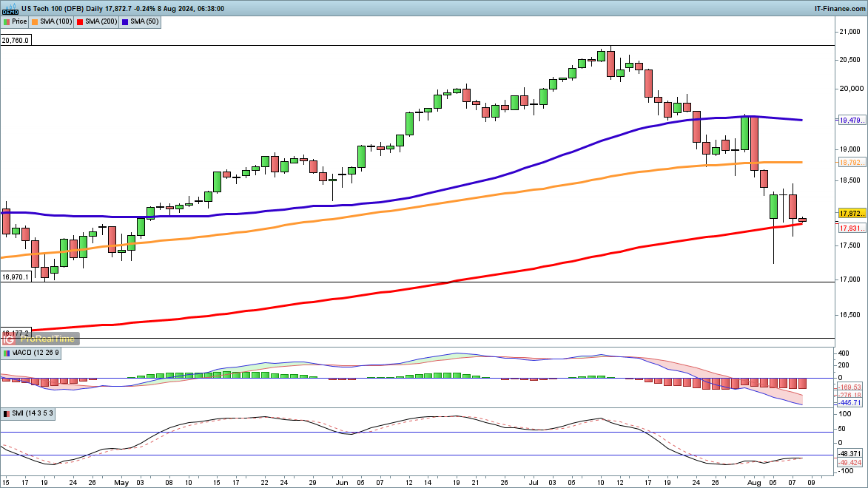This screenshot has height=488, width=868.
Task: Click the 20,500 price axis label
Action: point(850,60)
